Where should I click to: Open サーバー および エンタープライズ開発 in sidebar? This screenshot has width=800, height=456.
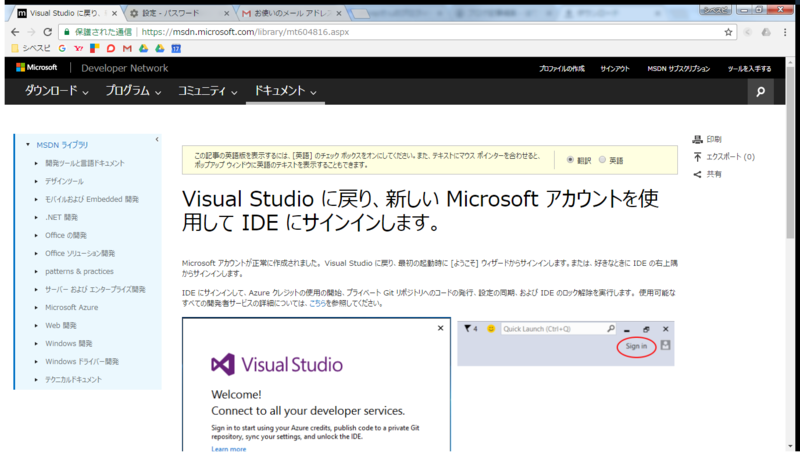tap(95, 290)
